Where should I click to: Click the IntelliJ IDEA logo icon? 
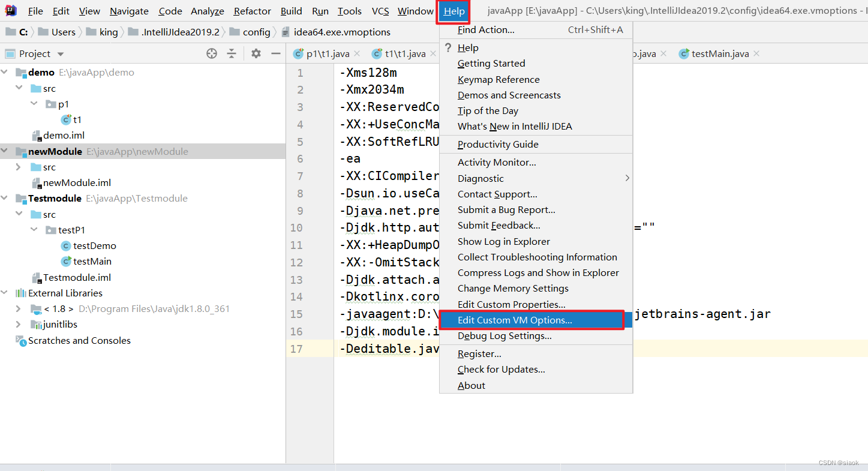point(11,10)
